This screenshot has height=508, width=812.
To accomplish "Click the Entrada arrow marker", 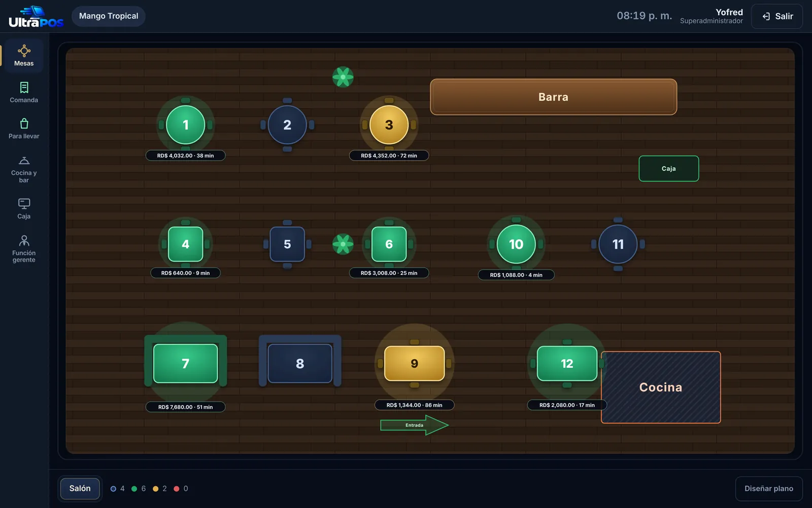I will [415, 425].
